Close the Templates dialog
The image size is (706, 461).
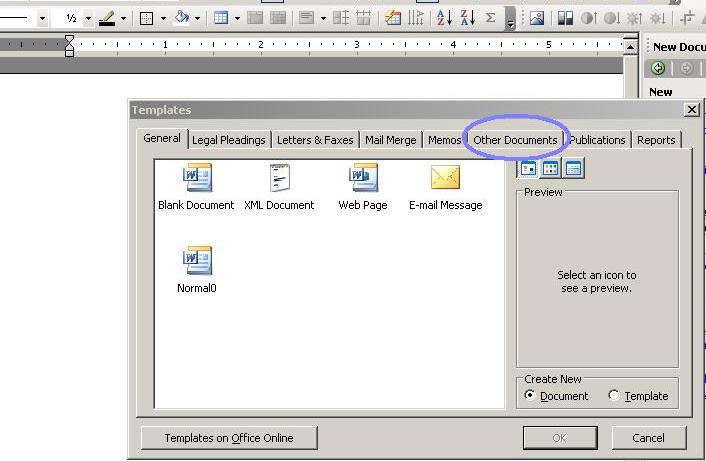click(692, 109)
